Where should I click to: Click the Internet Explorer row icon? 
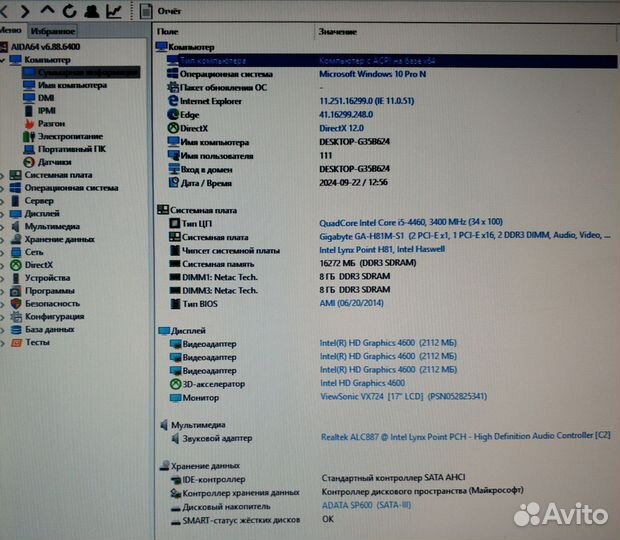tap(173, 101)
